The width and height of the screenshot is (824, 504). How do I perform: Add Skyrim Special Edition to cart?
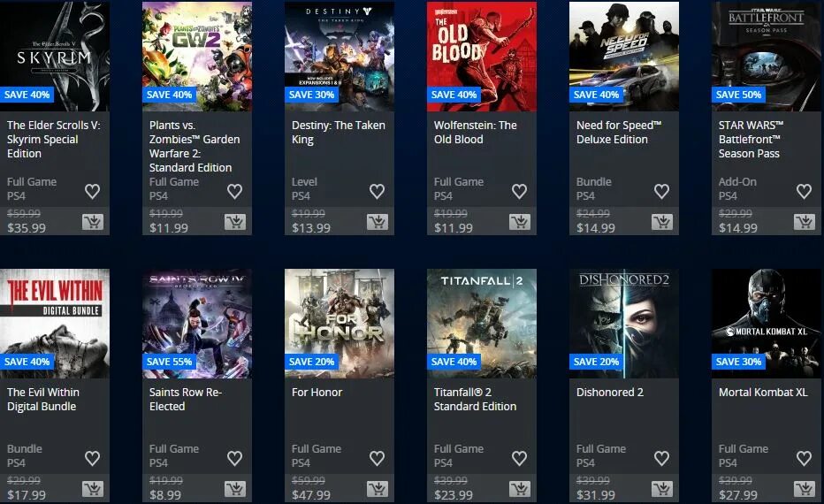[x=93, y=222]
